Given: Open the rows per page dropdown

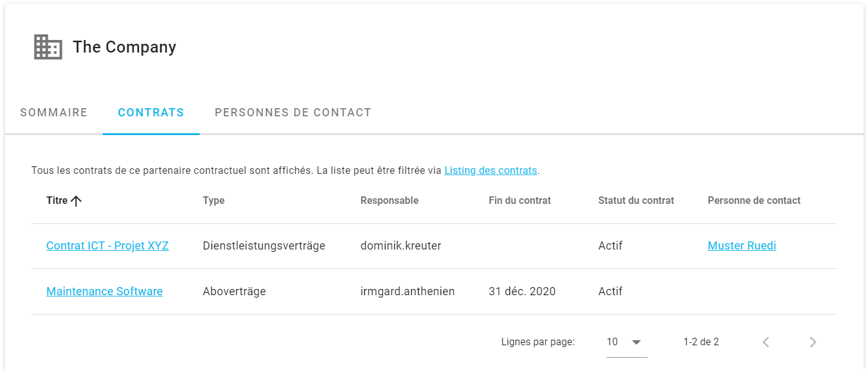Looking at the screenshot, I should click(626, 342).
